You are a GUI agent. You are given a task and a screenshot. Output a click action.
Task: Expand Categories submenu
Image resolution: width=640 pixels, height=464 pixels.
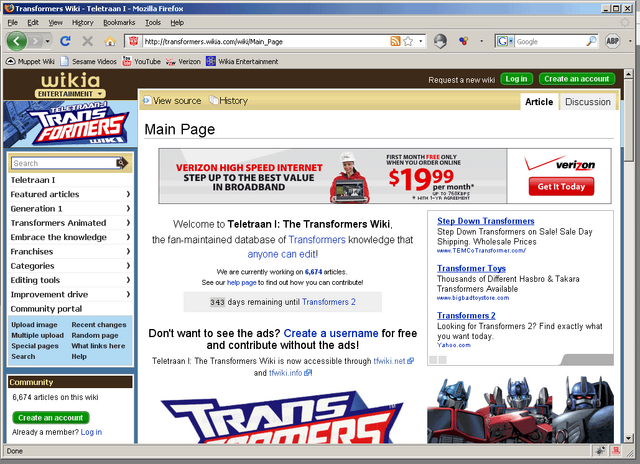(x=128, y=266)
